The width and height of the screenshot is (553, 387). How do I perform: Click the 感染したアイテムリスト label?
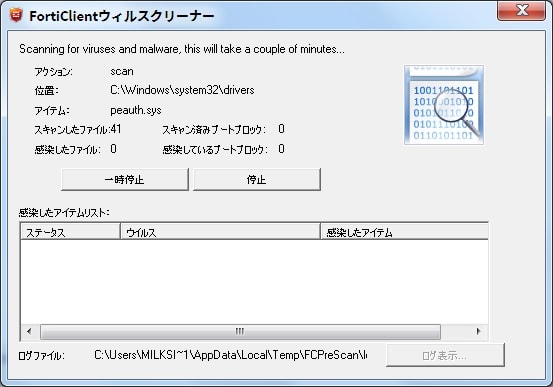64,213
